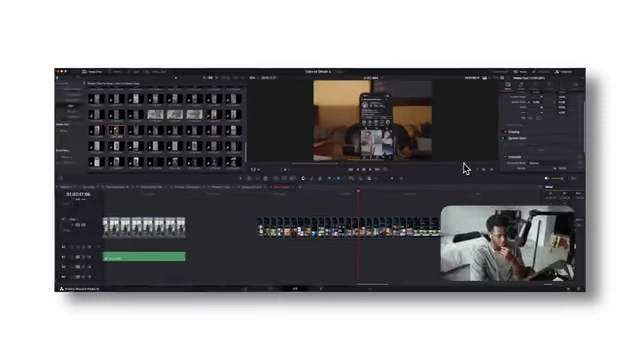Click the Flip vertical button
This screenshot has height=360, width=640.
[538, 118]
